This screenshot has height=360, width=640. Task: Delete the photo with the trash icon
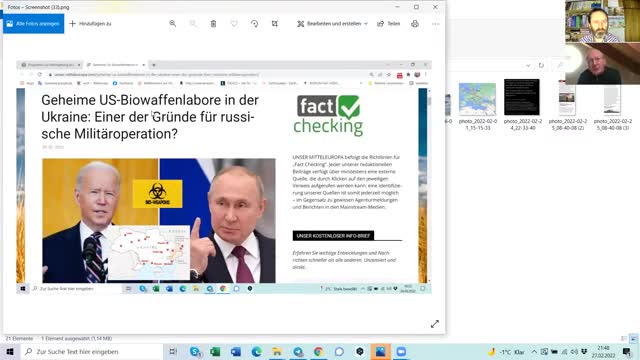pyautogui.click(x=213, y=24)
